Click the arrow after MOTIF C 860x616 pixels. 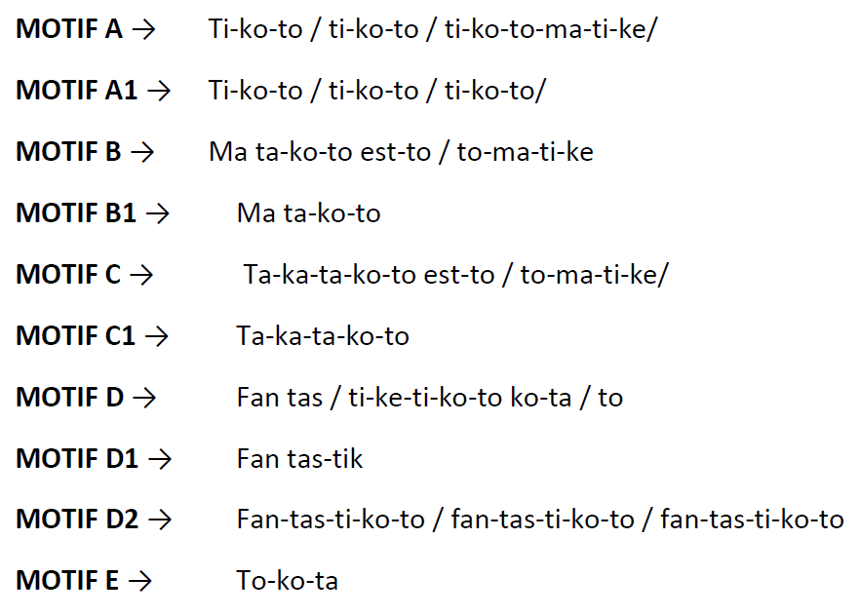point(141,275)
